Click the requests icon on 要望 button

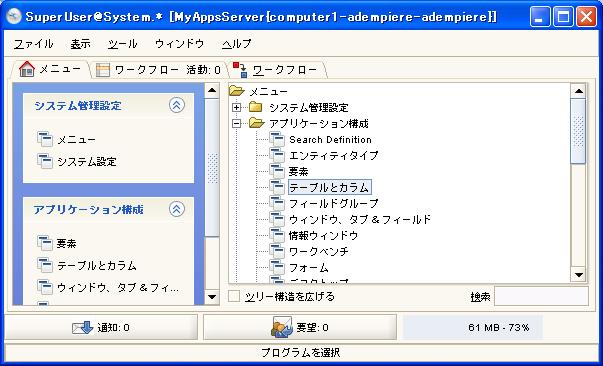click(x=282, y=327)
